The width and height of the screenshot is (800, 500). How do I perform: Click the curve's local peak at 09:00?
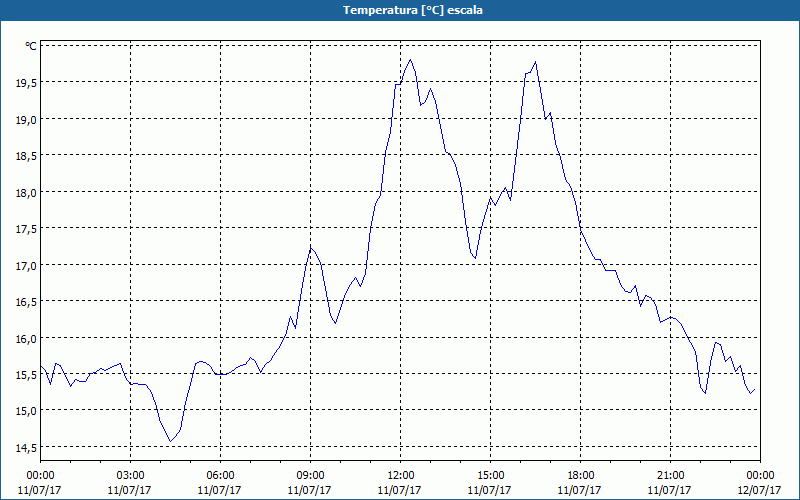[x=311, y=248]
